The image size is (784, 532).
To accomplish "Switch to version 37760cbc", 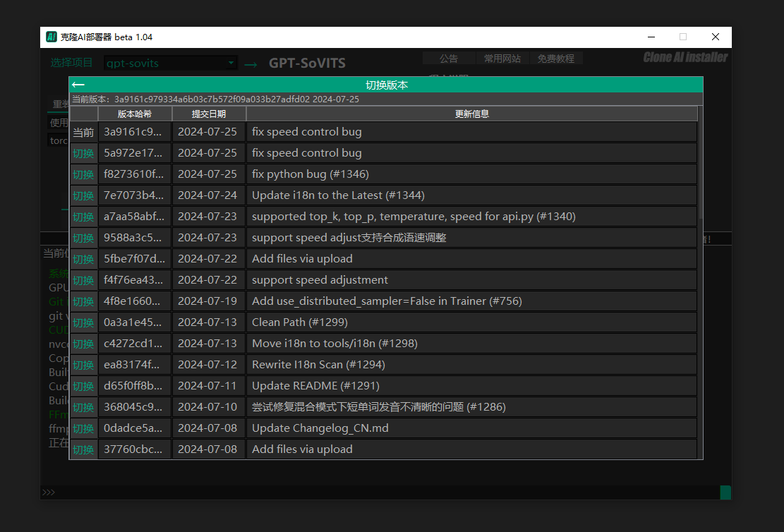I will click(83, 449).
